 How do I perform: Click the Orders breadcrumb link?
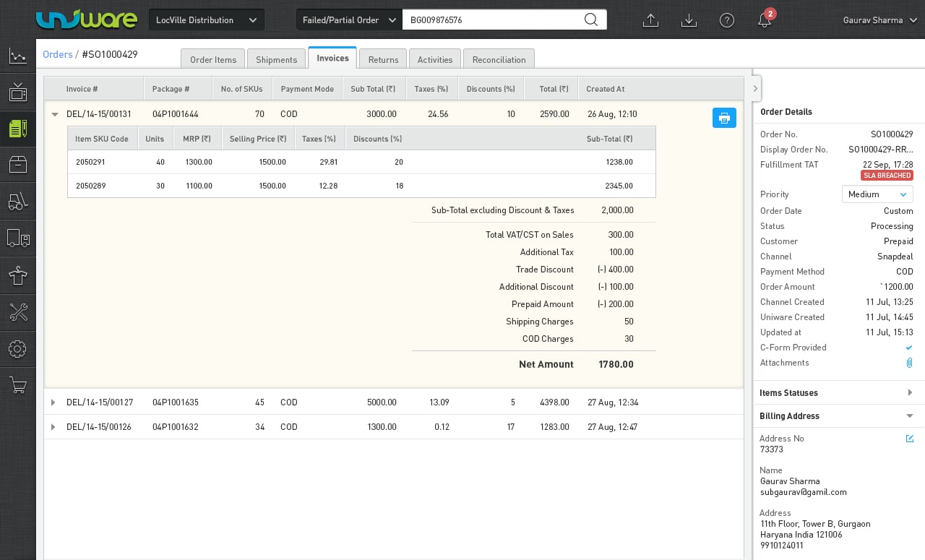click(x=57, y=54)
